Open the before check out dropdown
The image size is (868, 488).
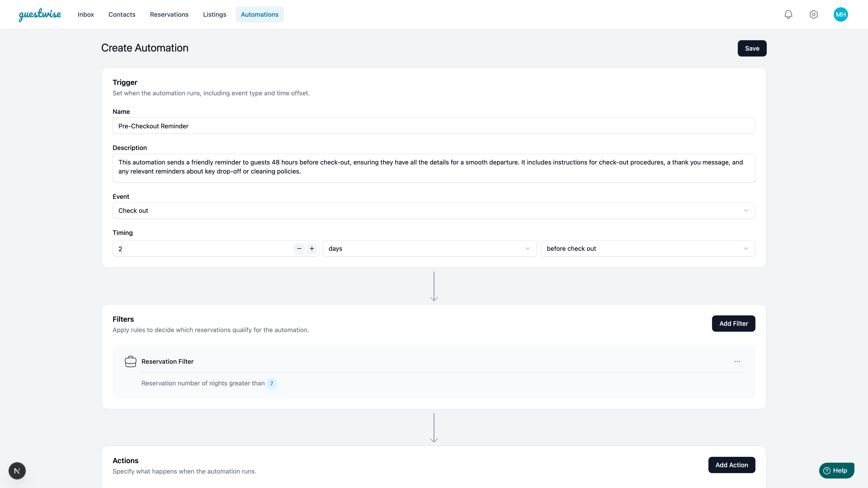pyautogui.click(x=647, y=249)
